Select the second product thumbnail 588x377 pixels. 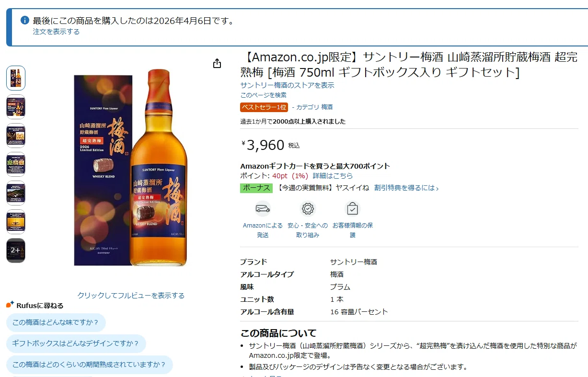16,107
